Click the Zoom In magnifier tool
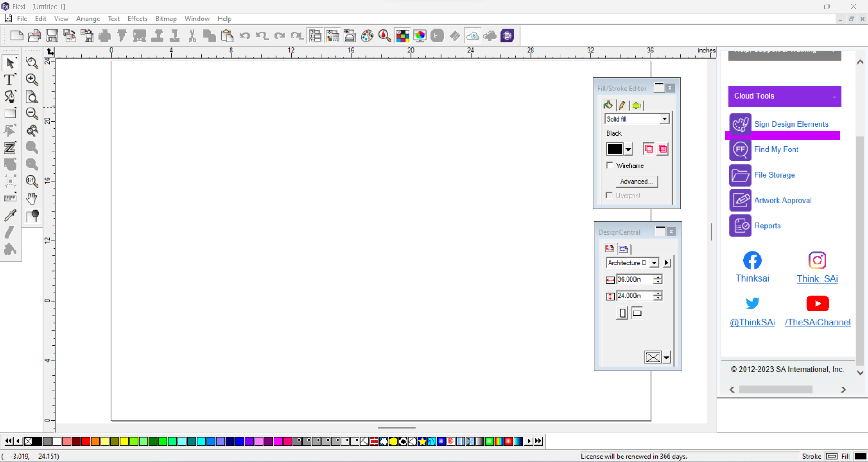Image resolution: width=868 pixels, height=462 pixels. pyautogui.click(x=32, y=80)
